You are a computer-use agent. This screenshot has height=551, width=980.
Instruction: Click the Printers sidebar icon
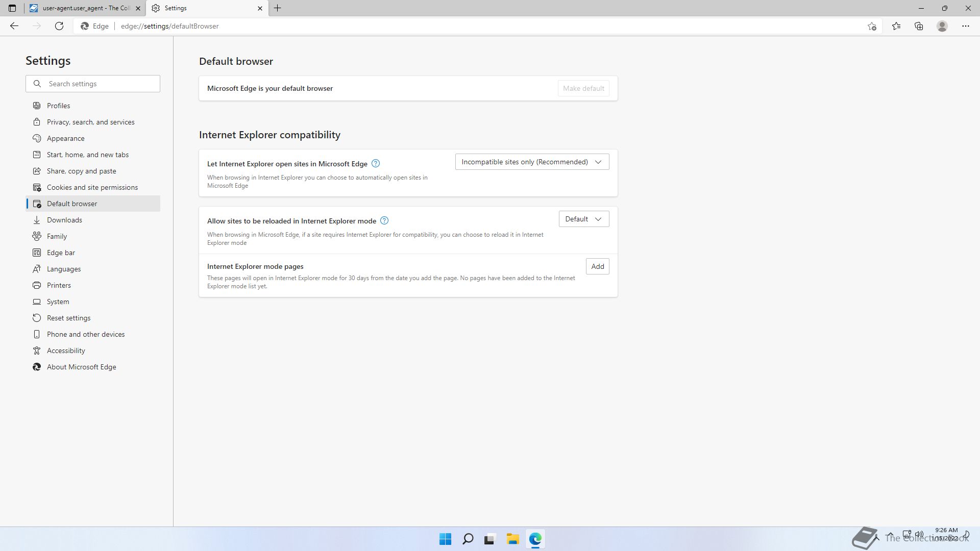(37, 285)
